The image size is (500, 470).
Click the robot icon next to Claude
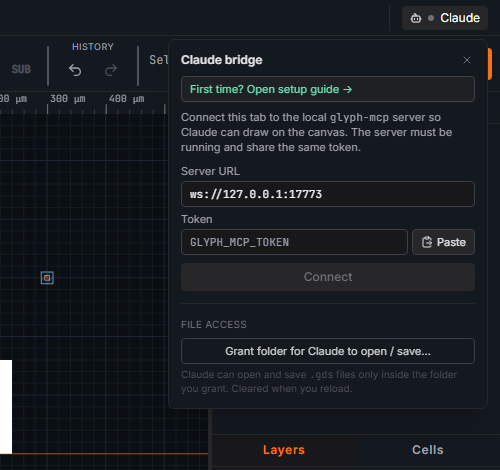[416, 18]
